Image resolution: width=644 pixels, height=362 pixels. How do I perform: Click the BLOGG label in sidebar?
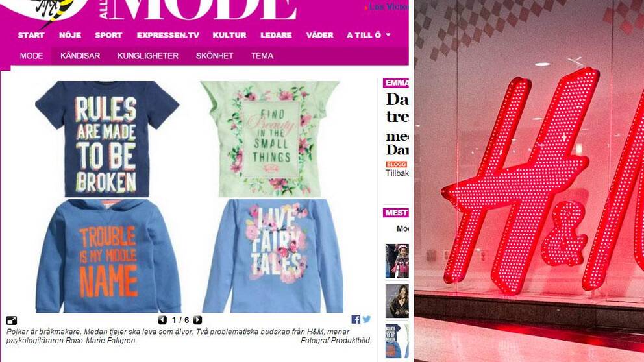[x=397, y=164]
